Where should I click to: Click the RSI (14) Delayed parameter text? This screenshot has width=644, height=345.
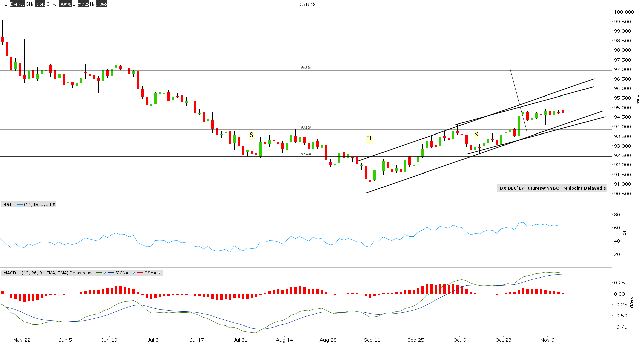point(37,205)
